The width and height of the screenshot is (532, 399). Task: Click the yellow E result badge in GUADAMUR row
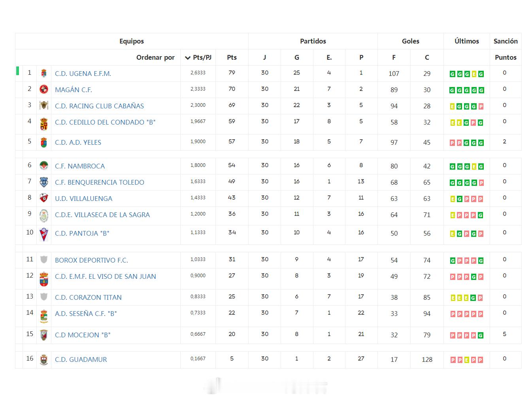coord(467,360)
